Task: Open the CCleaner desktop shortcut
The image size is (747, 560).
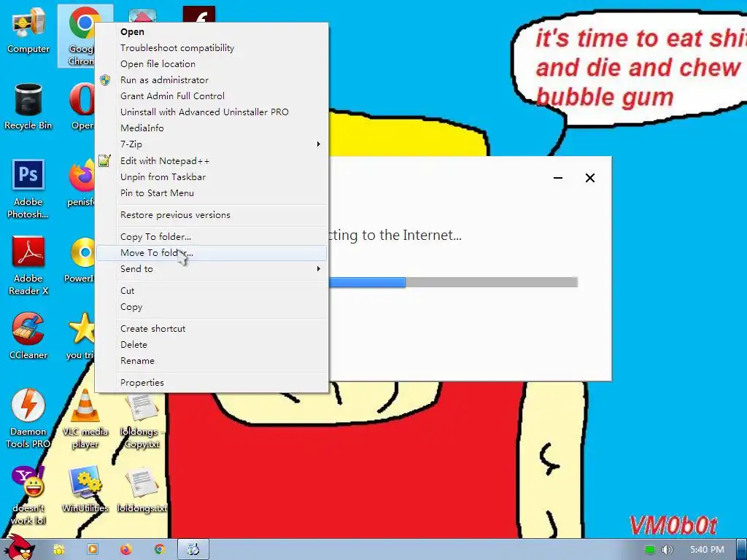Action: tap(28, 337)
